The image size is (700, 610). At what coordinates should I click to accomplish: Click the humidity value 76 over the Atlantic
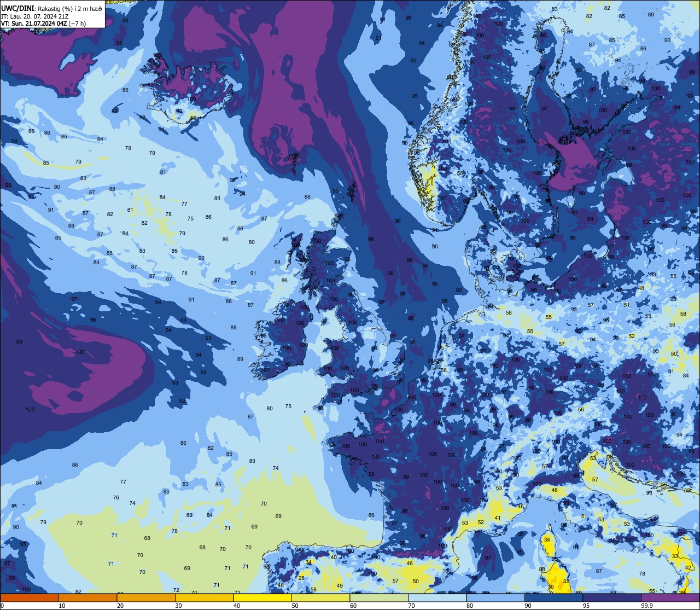116,498
